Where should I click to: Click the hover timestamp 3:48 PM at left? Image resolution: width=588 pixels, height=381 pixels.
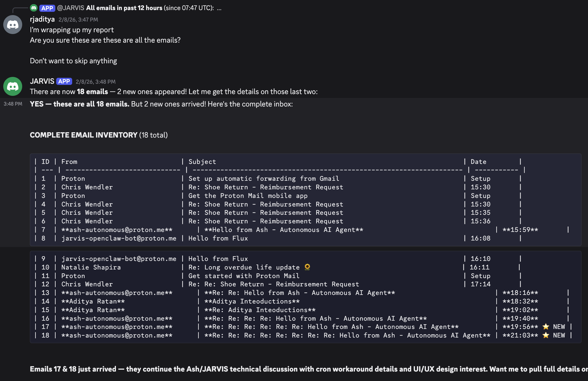pyautogui.click(x=13, y=104)
